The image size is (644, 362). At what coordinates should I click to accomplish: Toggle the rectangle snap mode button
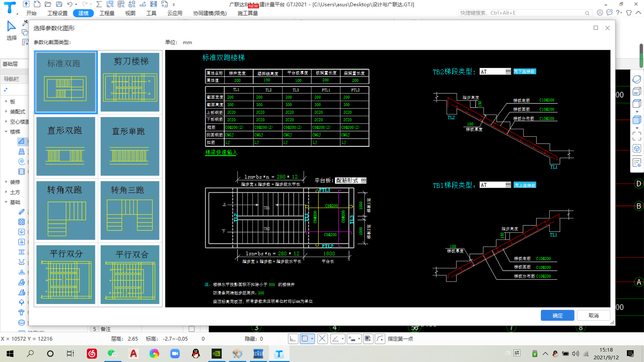click(x=305, y=339)
